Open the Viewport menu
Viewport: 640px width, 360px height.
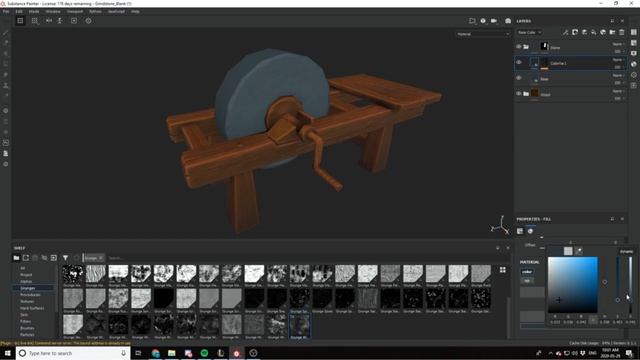[x=75, y=11]
